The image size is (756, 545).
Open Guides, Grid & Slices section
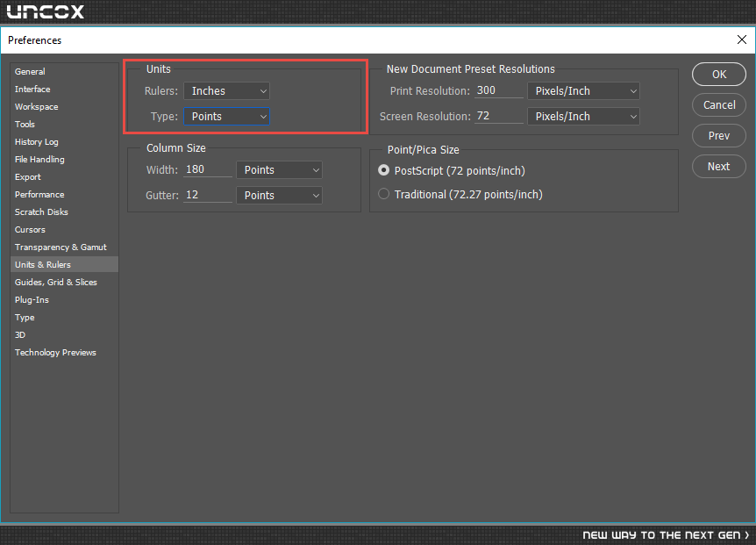[x=64, y=282]
